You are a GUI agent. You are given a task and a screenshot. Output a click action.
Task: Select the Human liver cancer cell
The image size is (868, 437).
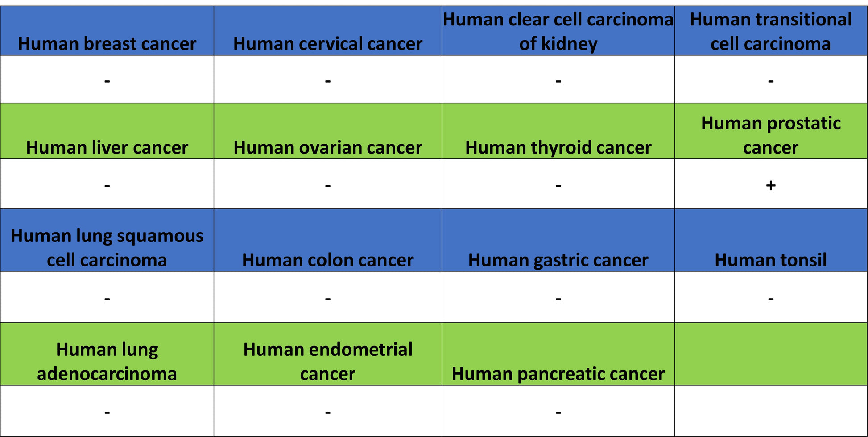point(107,131)
